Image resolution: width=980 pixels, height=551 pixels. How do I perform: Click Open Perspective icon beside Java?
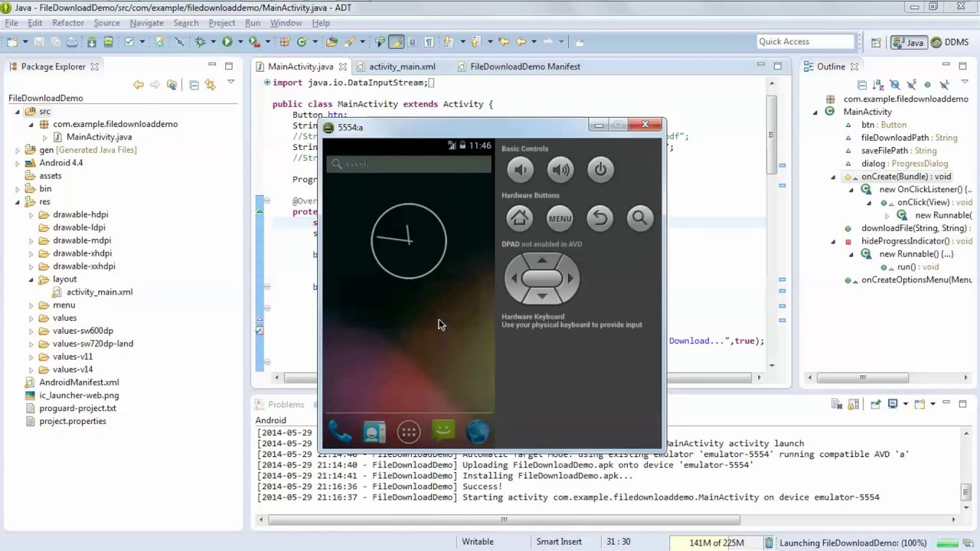(x=876, y=43)
